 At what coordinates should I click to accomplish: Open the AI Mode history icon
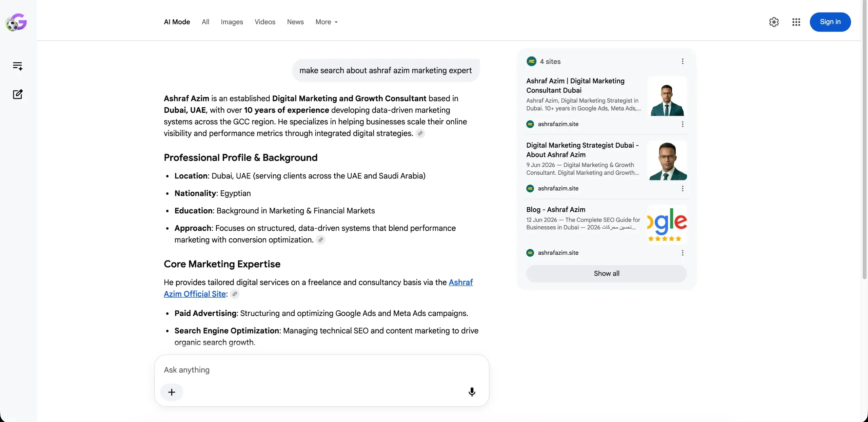click(18, 66)
